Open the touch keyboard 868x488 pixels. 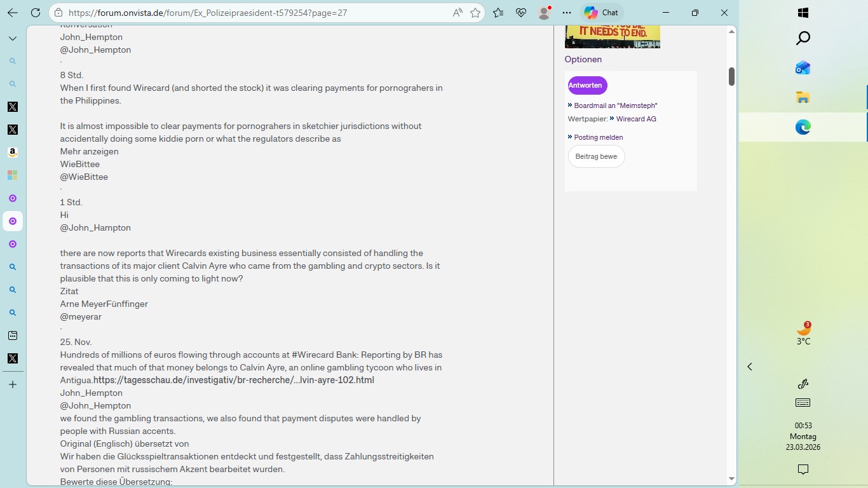click(803, 403)
